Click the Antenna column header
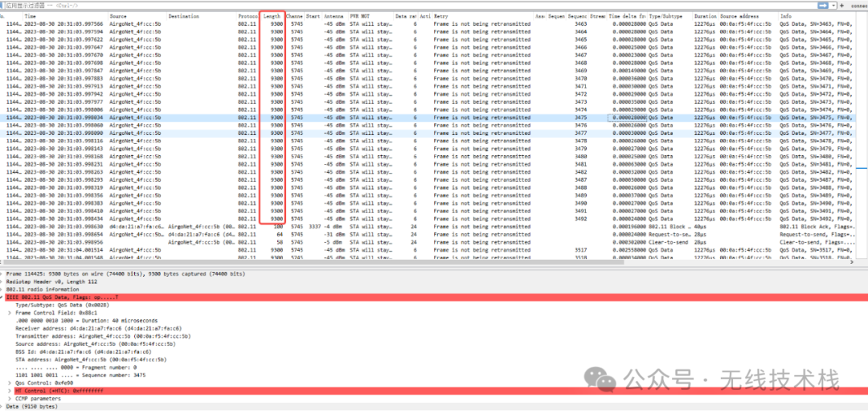 click(335, 17)
